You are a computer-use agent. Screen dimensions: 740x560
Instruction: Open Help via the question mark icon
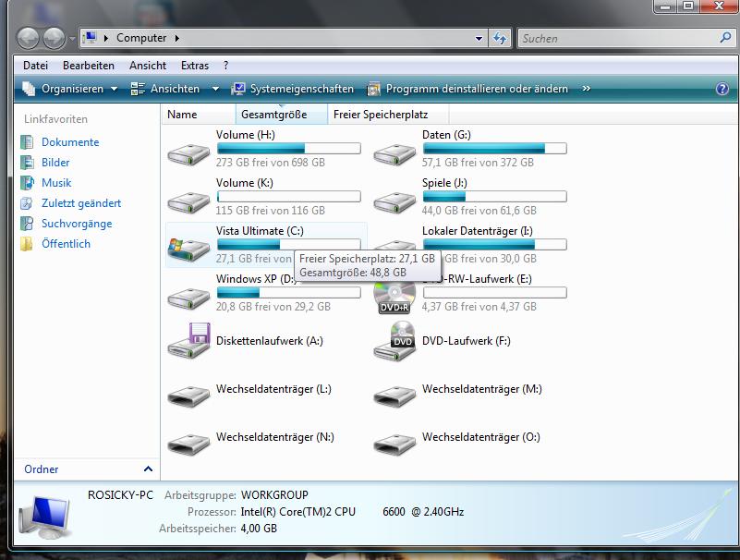[722, 89]
